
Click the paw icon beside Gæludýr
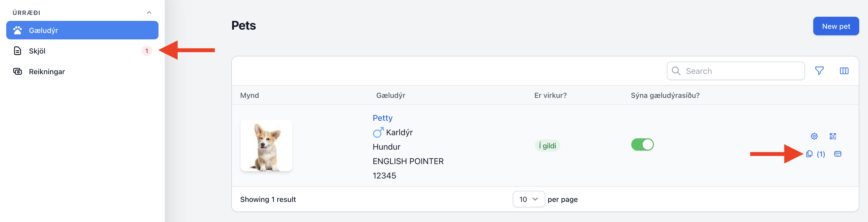tap(18, 30)
